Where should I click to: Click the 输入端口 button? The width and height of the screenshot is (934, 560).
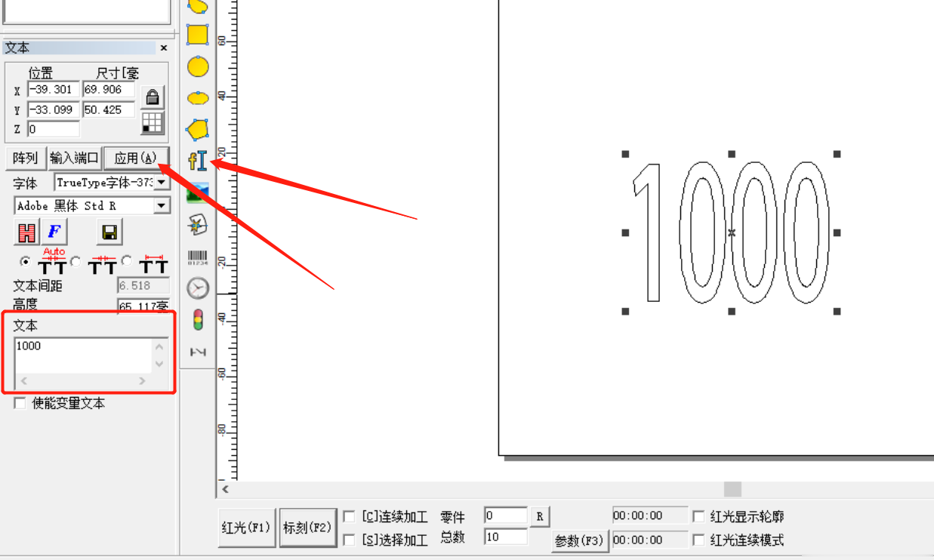pos(75,158)
